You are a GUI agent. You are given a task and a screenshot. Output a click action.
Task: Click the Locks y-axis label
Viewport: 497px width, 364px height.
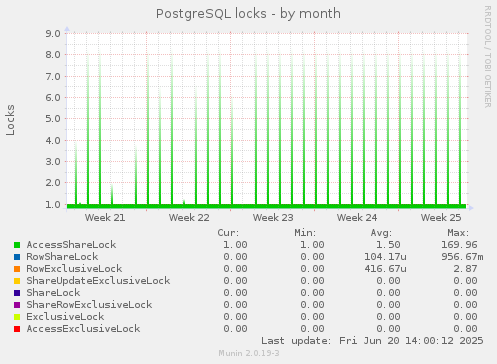(x=10, y=120)
